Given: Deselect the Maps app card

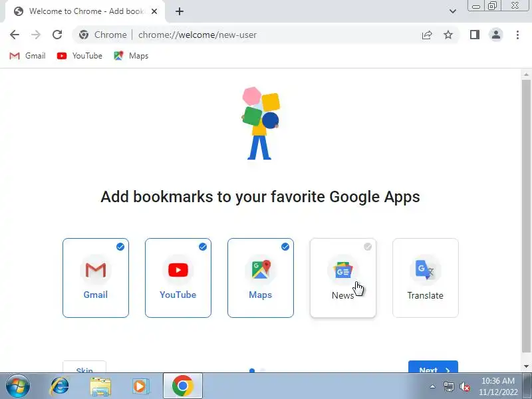Looking at the screenshot, I should point(261,278).
